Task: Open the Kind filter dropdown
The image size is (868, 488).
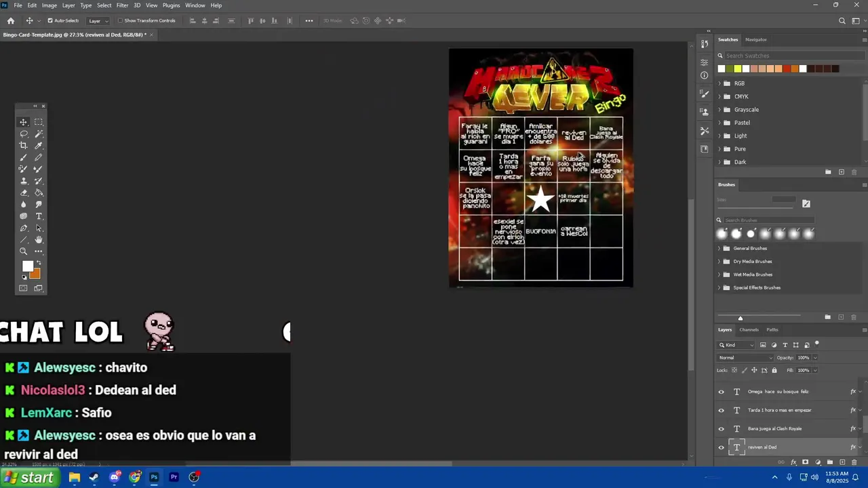Action: [x=736, y=345]
